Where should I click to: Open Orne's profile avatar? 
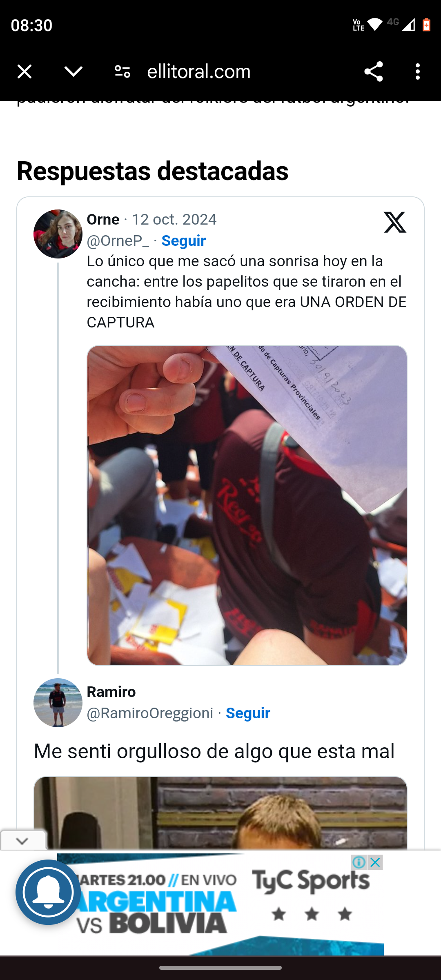(58, 234)
